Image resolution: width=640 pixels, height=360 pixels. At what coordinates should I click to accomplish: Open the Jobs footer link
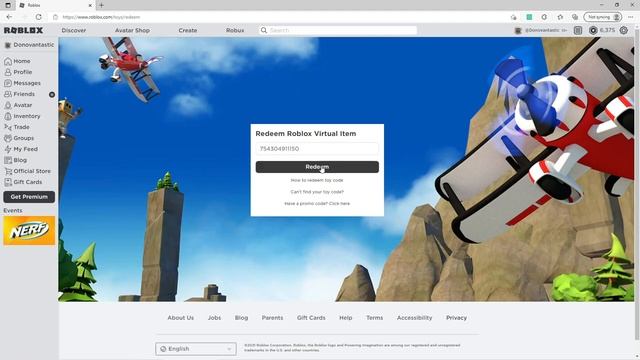point(214,318)
